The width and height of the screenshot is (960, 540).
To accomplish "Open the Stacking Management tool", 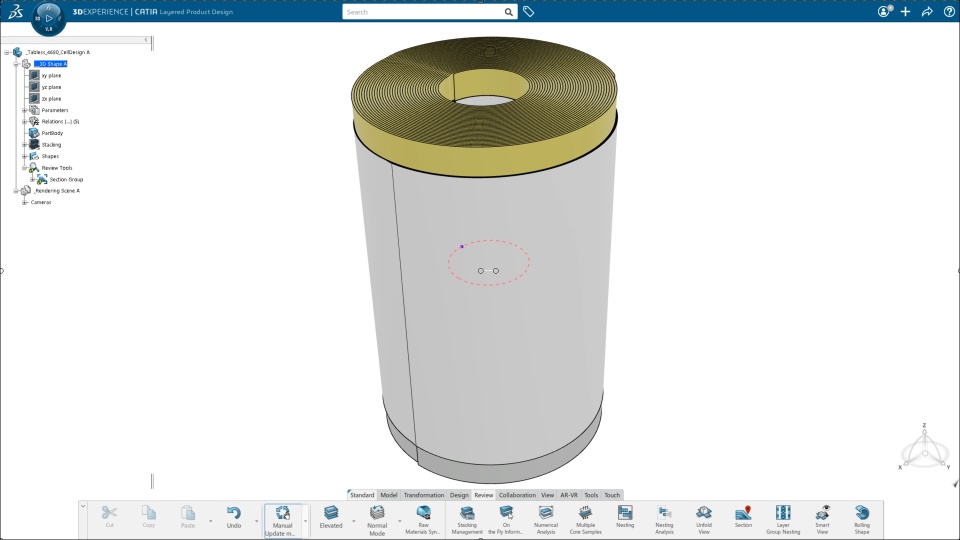I will (x=467, y=520).
